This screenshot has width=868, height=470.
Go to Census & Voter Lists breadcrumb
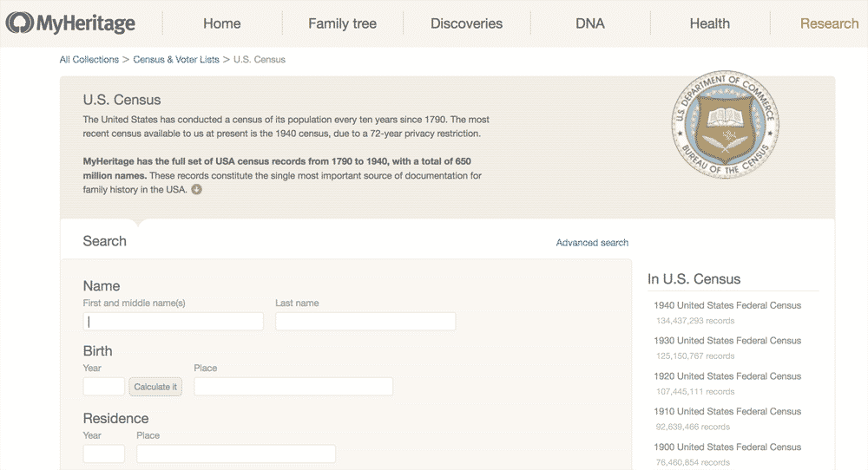click(x=176, y=60)
